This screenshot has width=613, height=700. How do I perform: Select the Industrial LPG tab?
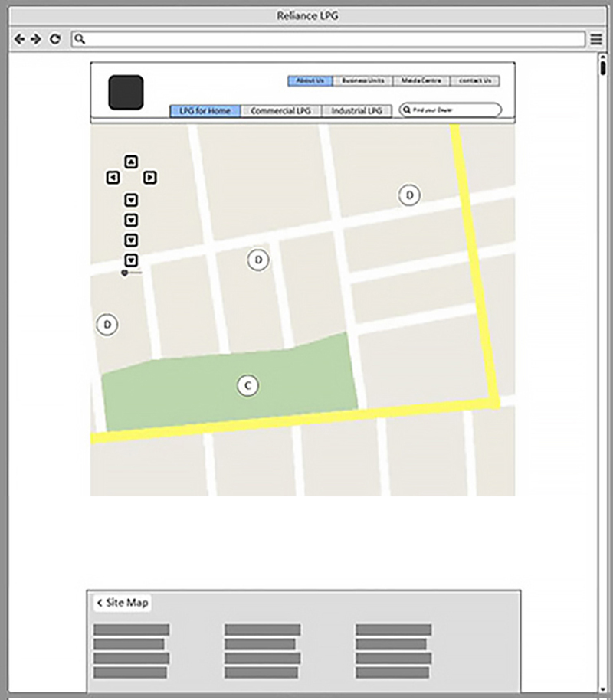(356, 111)
